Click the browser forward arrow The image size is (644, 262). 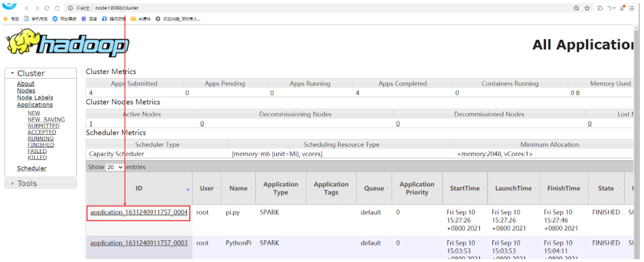point(38,8)
